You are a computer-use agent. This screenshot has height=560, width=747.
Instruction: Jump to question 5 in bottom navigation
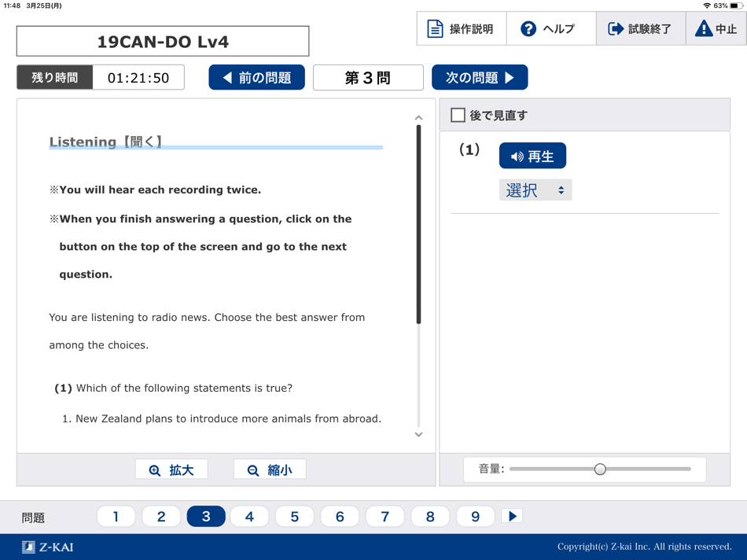295,516
